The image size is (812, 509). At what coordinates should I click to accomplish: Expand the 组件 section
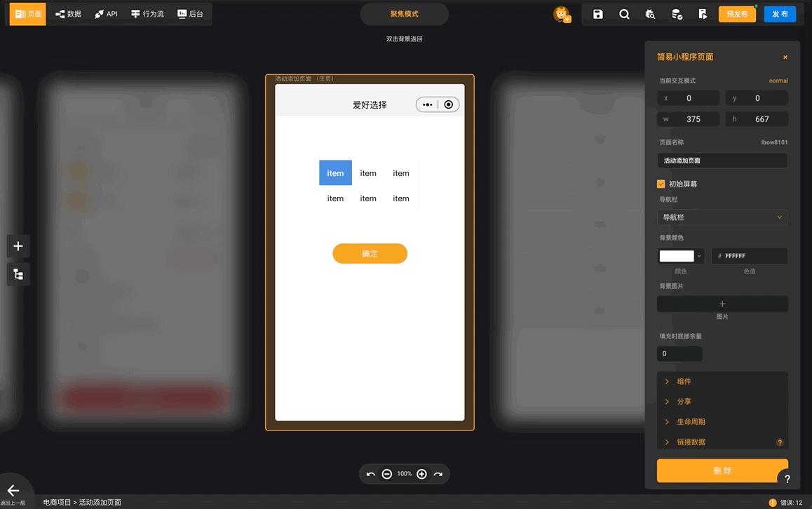click(x=684, y=381)
